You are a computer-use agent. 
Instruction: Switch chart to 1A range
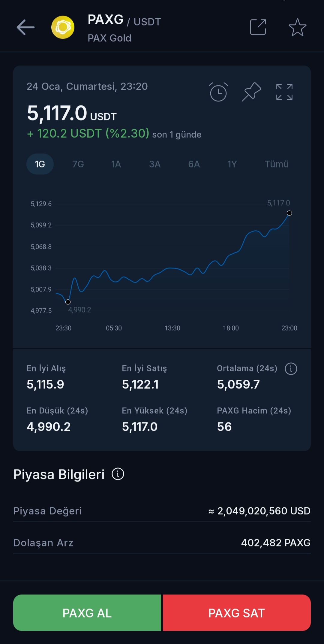tap(116, 164)
